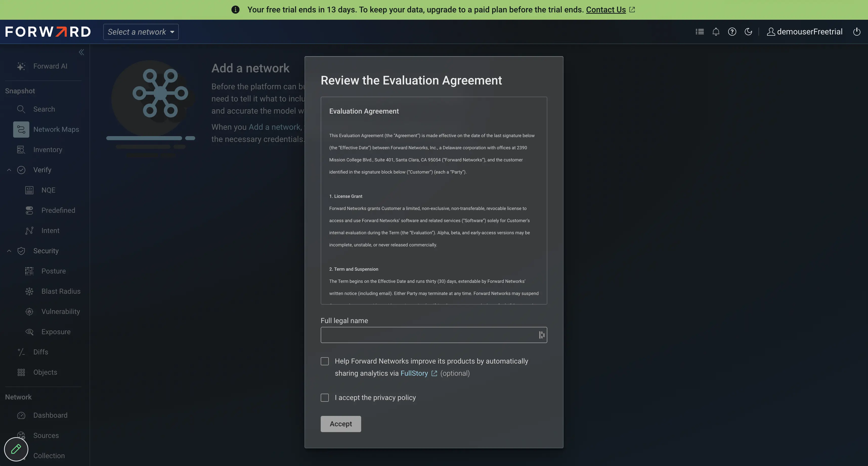Screen dimensions: 868x466
Task: Open the help question mark icon
Action: 732,32
